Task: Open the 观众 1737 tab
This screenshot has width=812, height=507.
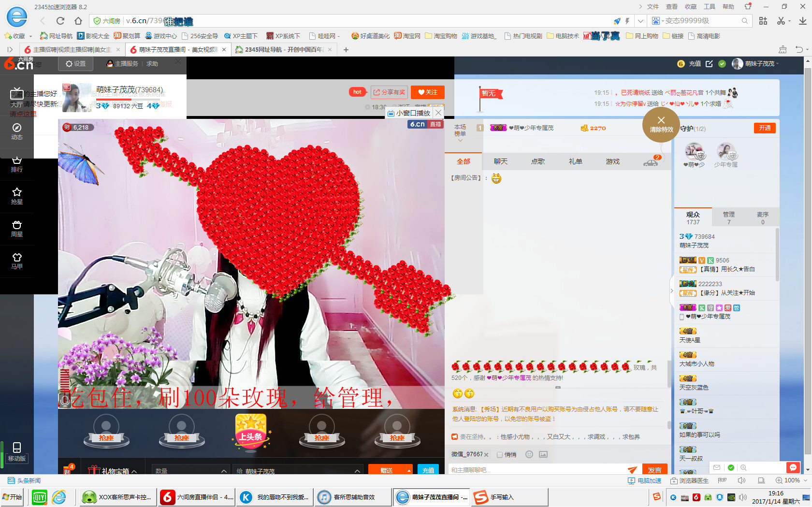Action: pos(693,218)
